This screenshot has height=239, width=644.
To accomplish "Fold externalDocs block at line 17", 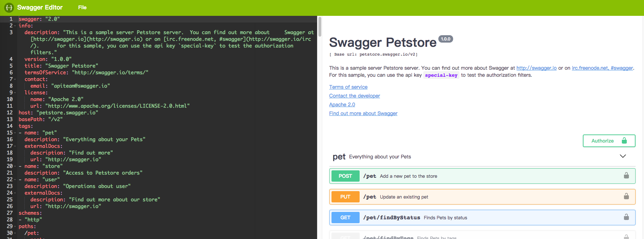I will (15, 146).
